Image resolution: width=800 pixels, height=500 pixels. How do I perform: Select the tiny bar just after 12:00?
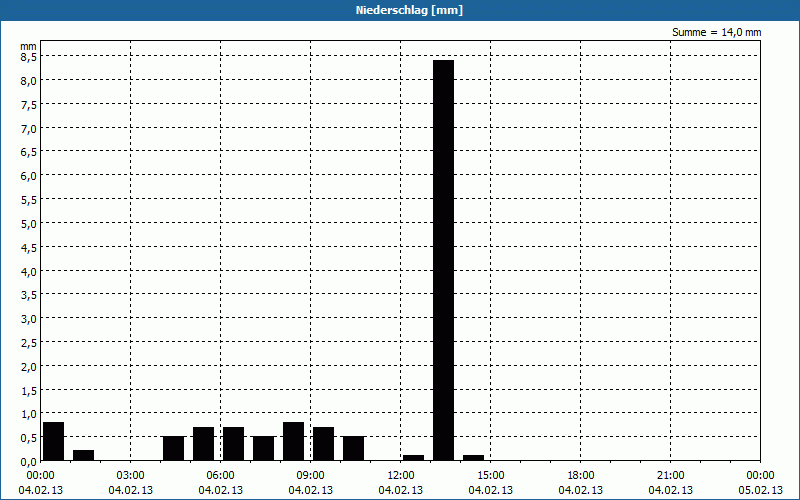tap(414, 458)
